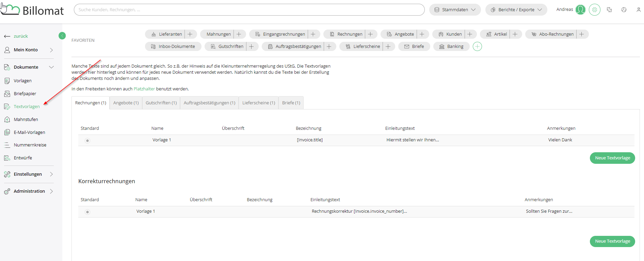Image resolution: width=644 pixels, height=261 pixels.
Task: Open Inbox-Dokumente favorite
Action: [x=173, y=47]
